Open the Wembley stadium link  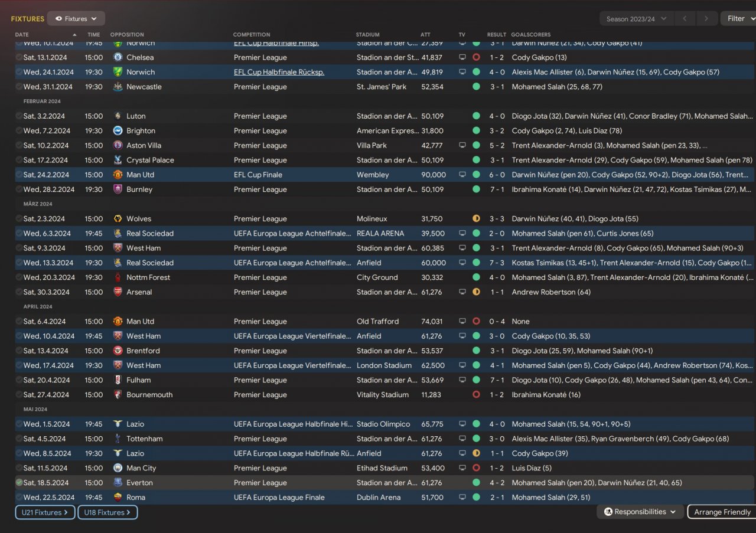[x=373, y=175]
